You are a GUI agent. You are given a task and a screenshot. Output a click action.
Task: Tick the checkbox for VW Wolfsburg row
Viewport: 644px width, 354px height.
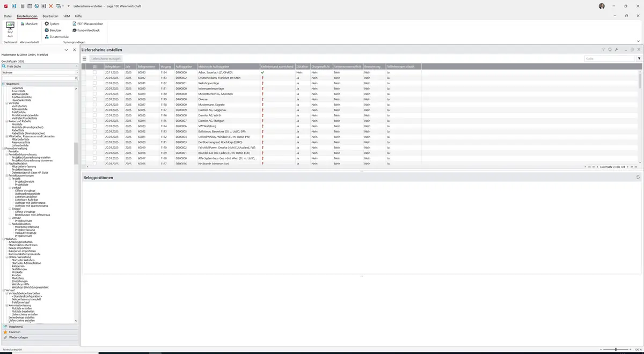(x=94, y=126)
